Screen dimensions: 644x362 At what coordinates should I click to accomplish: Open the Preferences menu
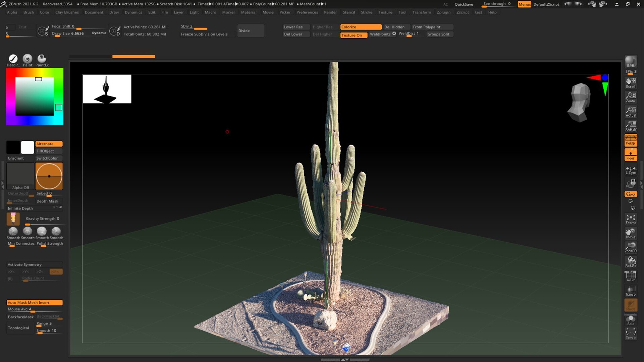[307, 12]
